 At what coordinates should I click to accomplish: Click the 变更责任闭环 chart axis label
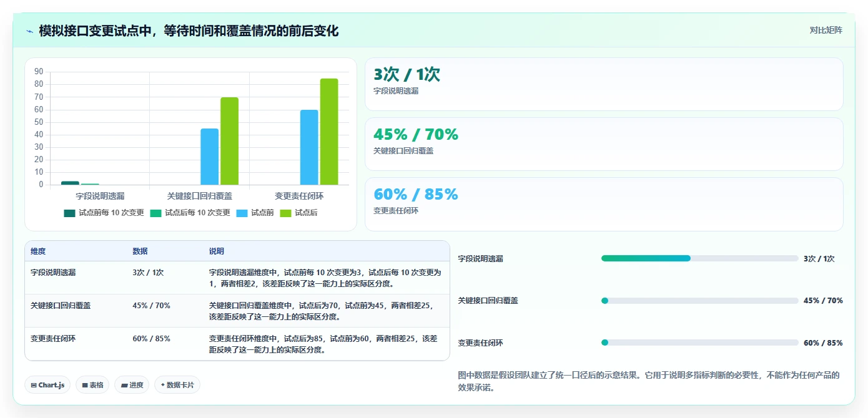coord(299,196)
